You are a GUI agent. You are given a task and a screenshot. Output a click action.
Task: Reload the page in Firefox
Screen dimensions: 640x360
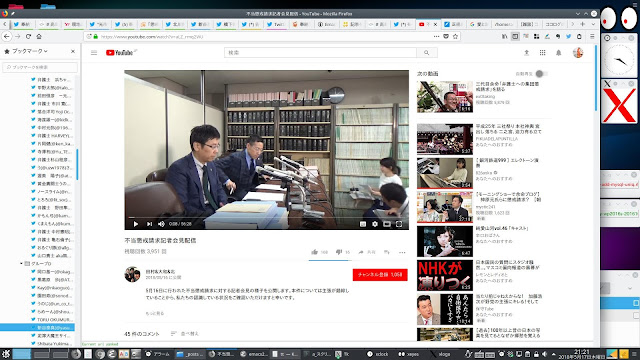click(28, 36)
